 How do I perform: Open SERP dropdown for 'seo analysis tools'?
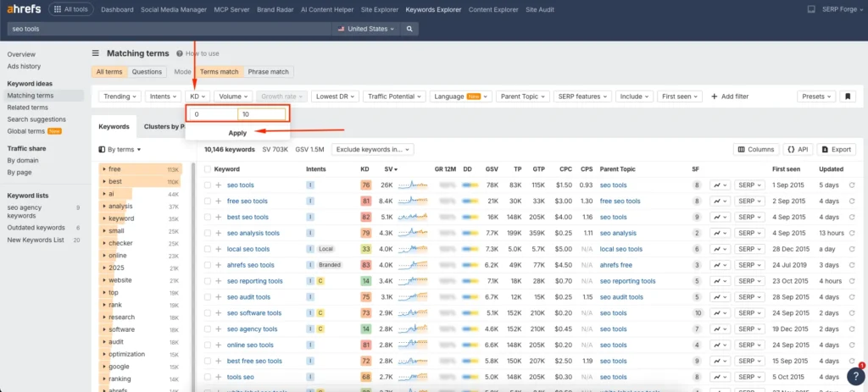748,233
